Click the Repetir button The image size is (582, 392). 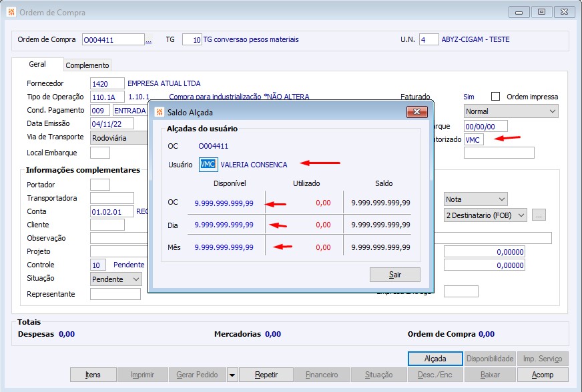(x=266, y=375)
